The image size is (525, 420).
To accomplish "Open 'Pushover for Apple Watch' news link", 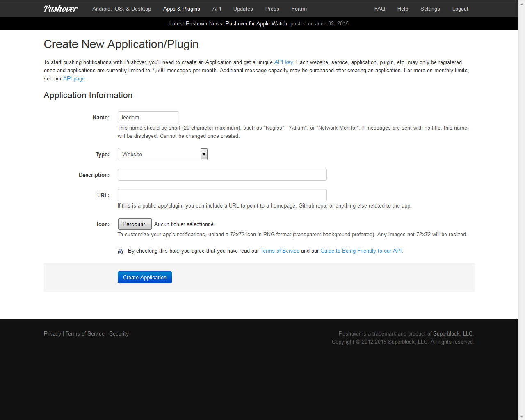I will [x=256, y=23].
